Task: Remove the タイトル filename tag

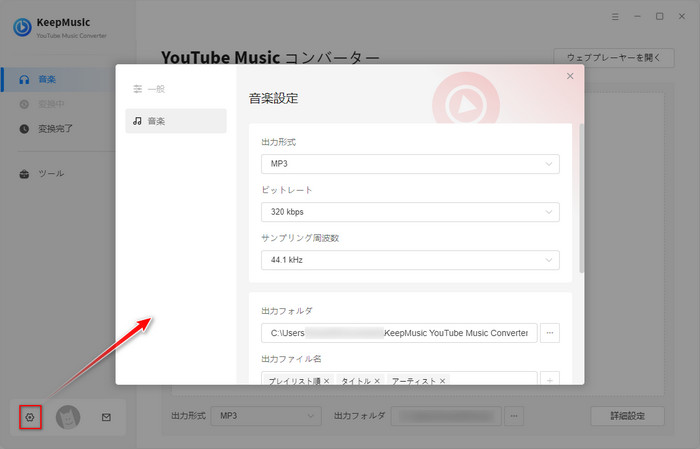Action: (x=377, y=381)
